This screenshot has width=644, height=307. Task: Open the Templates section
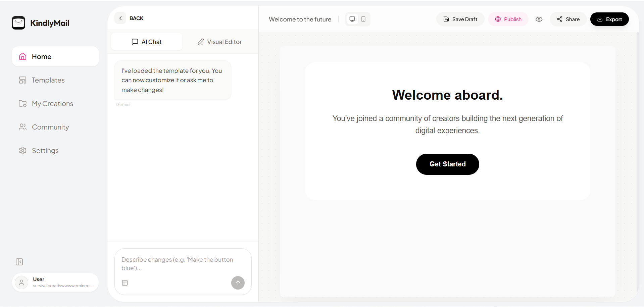48,80
